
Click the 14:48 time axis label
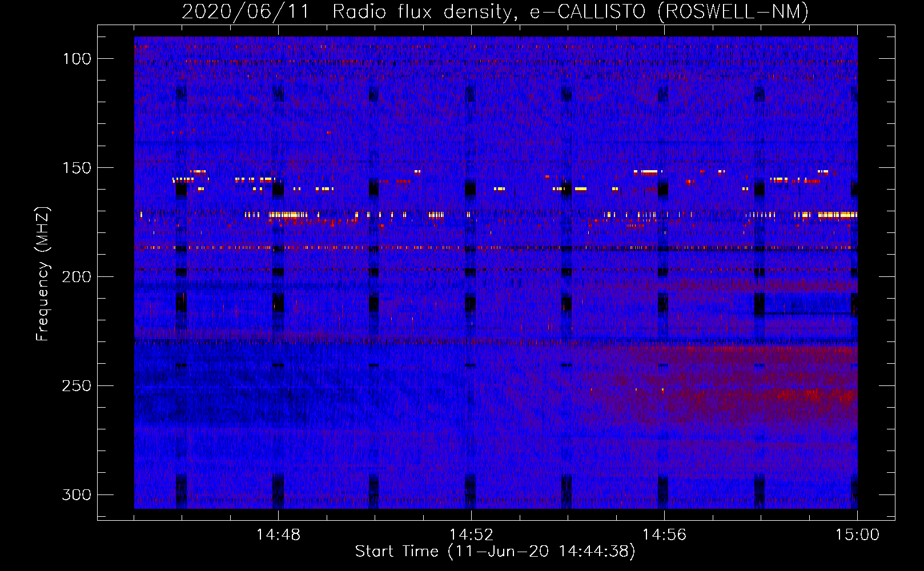278,535
